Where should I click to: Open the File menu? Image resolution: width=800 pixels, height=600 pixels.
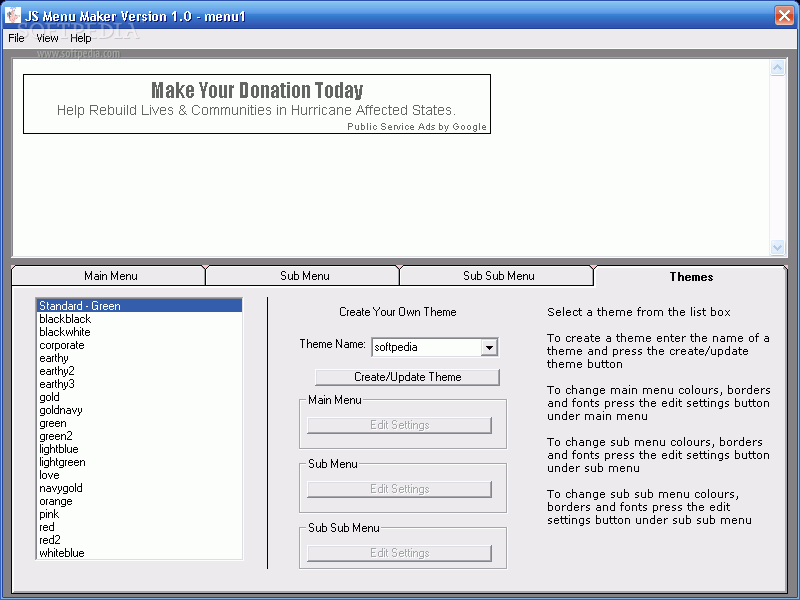tap(16, 38)
